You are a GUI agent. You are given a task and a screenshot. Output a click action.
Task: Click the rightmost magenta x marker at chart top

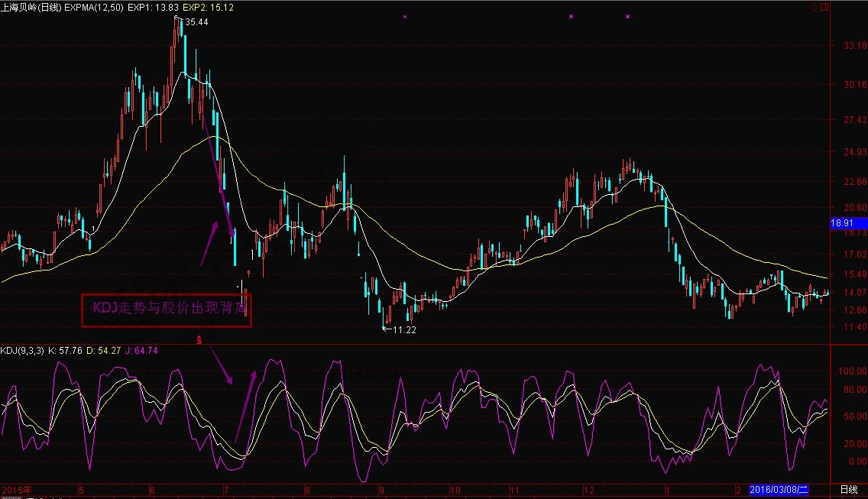tap(627, 16)
